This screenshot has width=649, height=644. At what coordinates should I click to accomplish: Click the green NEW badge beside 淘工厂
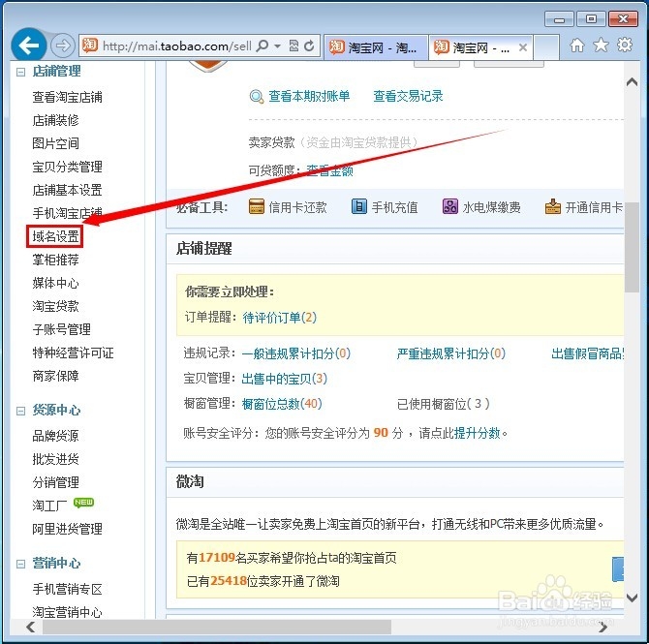point(83,502)
